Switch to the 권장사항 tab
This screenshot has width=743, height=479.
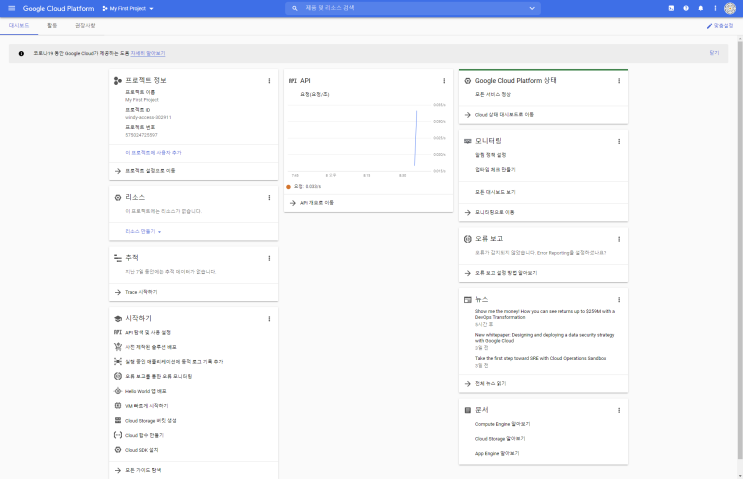(x=85, y=26)
